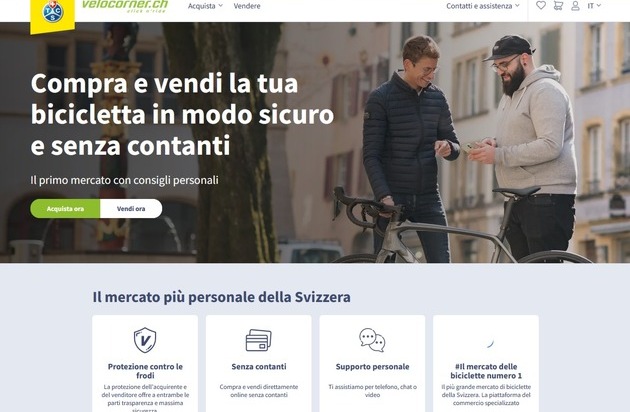Select the Protezione contro le frodi heading
This screenshot has width=630, height=412.
click(x=145, y=371)
